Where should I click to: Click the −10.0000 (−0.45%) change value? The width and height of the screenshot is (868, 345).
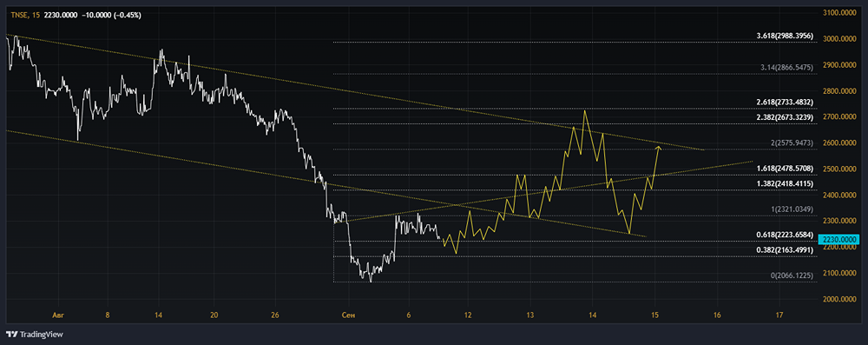point(111,16)
